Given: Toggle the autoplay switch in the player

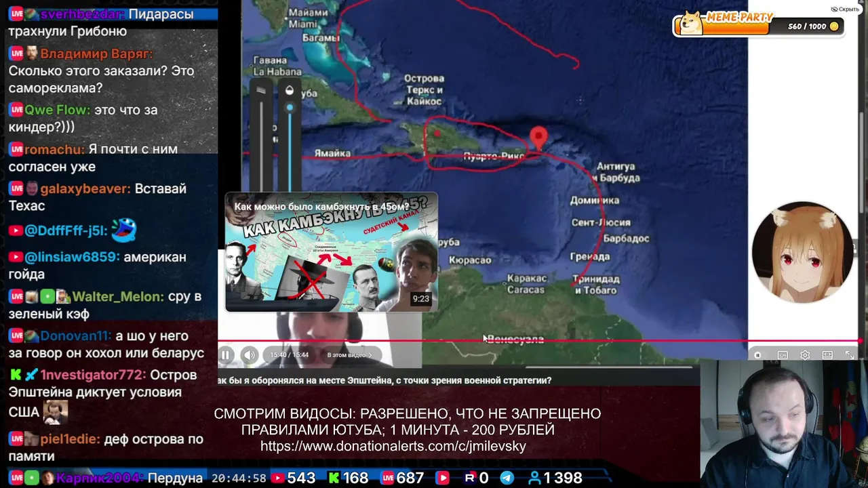Looking at the screenshot, I should tap(758, 355).
